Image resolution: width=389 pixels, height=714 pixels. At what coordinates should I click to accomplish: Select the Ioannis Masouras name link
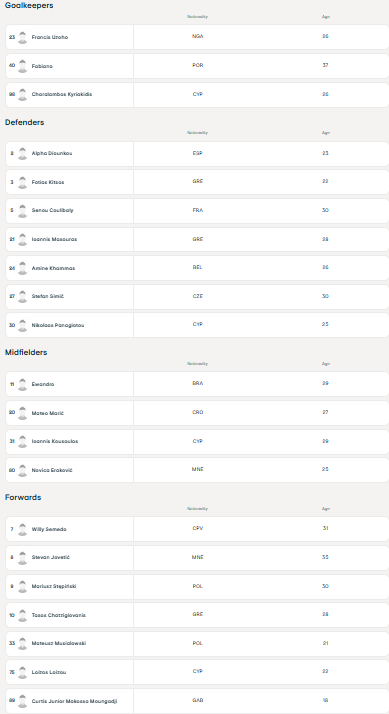(x=54, y=240)
